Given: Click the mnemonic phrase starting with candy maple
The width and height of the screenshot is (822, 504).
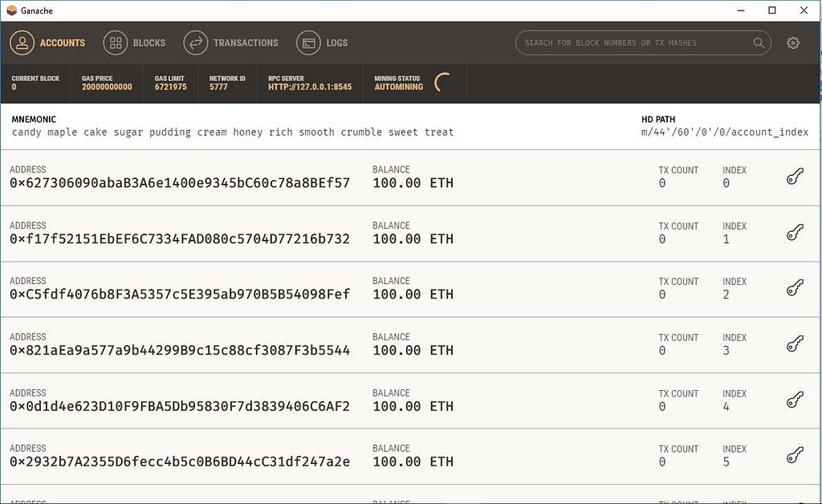Looking at the screenshot, I should point(233,132).
